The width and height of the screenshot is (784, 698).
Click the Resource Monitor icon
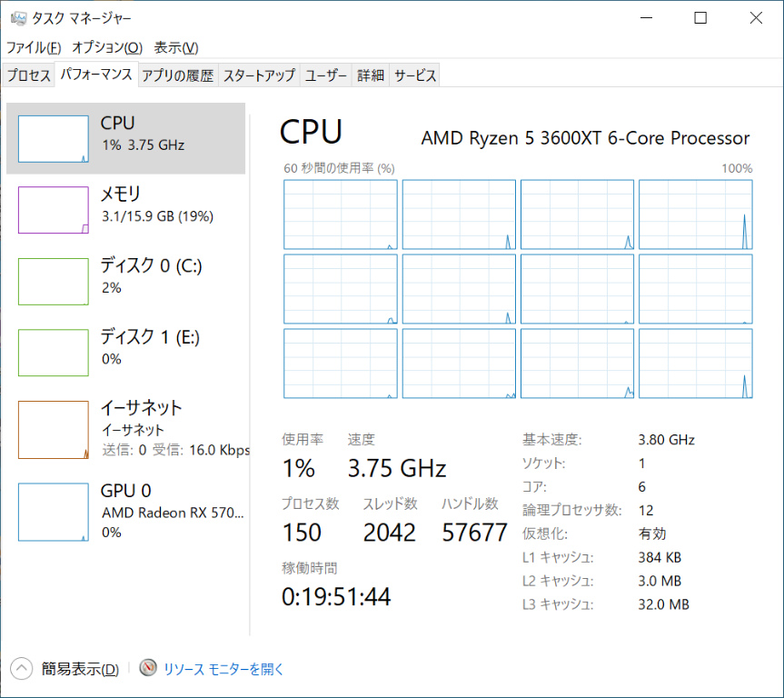(148, 669)
